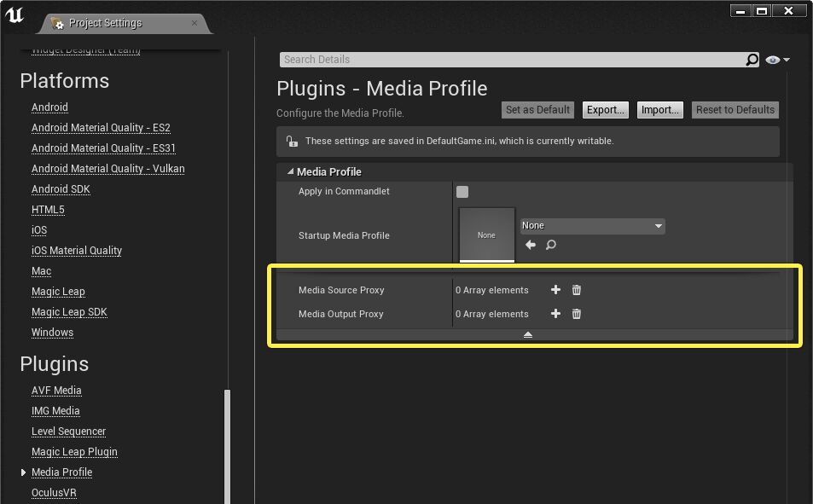Click the Set as Default button

pyautogui.click(x=537, y=109)
